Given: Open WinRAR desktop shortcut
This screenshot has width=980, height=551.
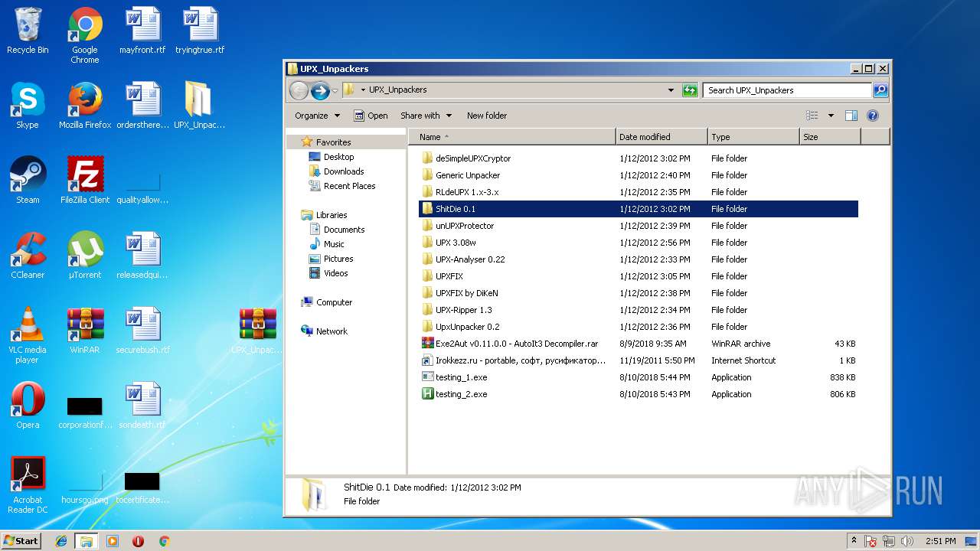Looking at the screenshot, I should [x=85, y=331].
